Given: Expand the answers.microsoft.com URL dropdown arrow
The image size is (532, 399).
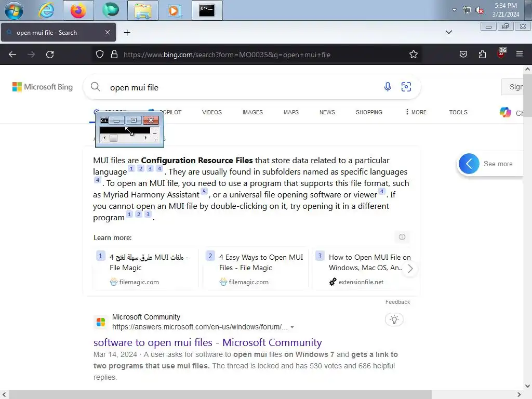Looking at the screenshot, I should tap(292, 327).
